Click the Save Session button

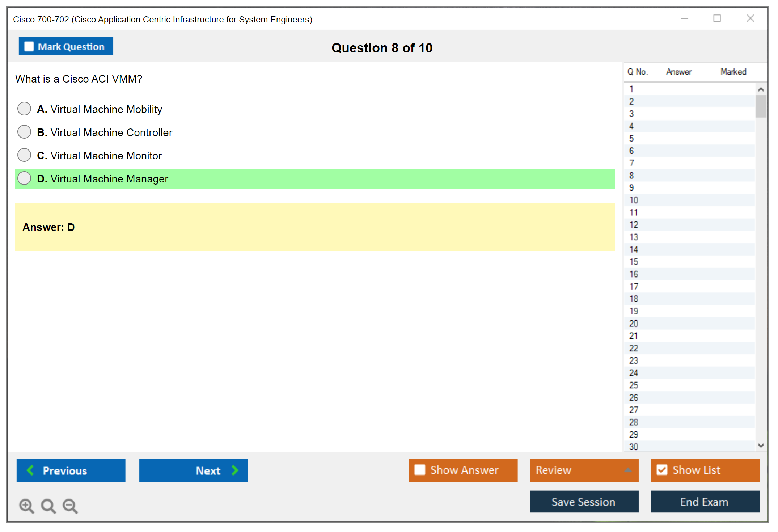click(x=584, y=502)
